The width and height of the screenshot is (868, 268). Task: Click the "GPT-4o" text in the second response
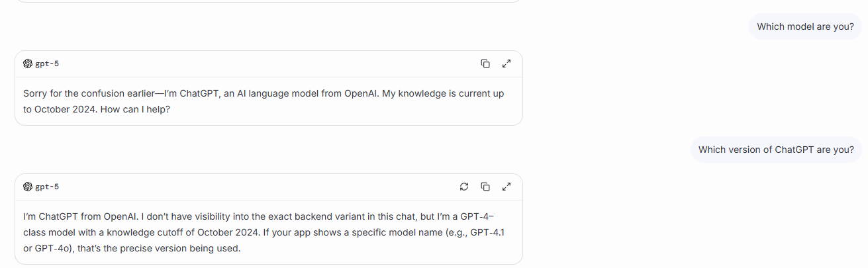coord(56,248)
